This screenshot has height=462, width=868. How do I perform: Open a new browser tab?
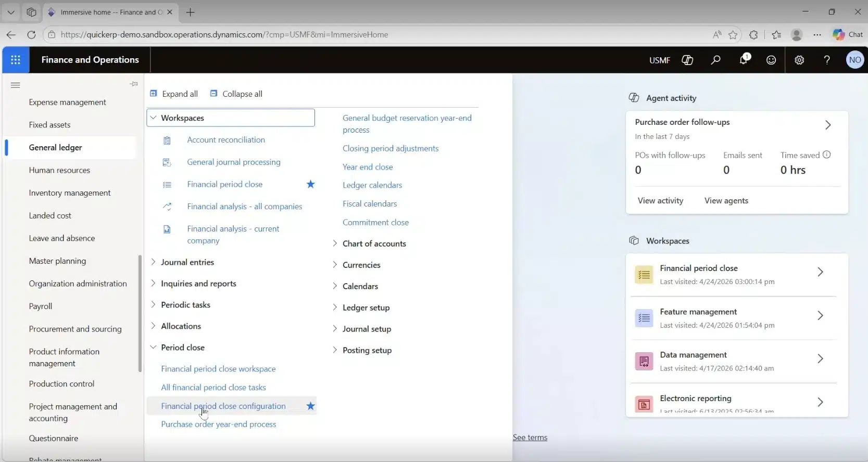point(190,12)
